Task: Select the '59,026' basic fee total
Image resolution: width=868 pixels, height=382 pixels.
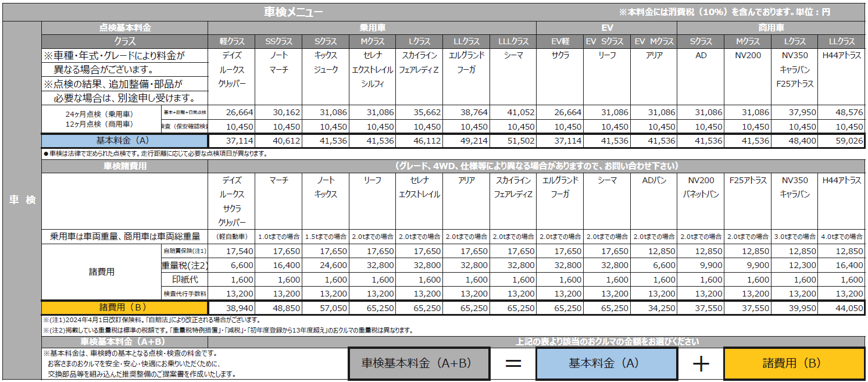Action: (849, 141)
